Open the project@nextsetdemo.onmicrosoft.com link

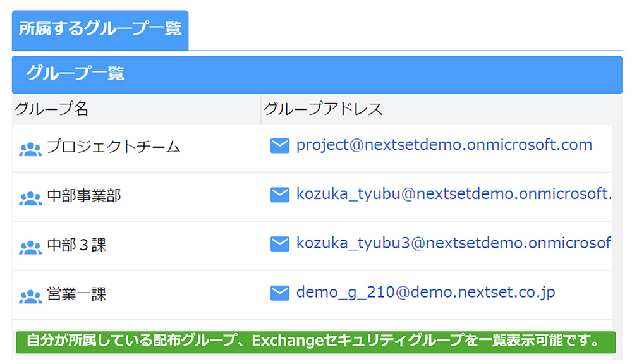coord(444,145)
